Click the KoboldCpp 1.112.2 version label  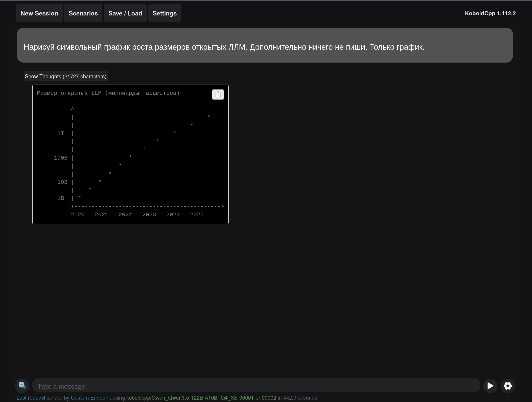(490, 13)
